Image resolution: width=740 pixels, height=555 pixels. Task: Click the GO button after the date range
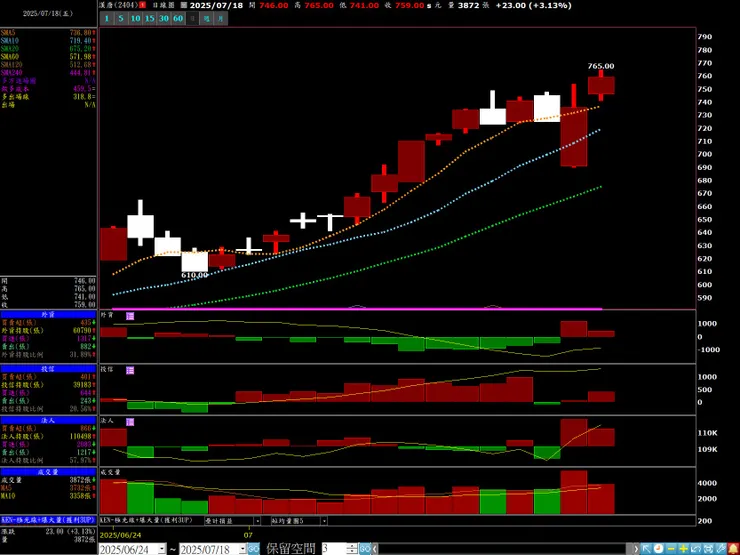tap(254, 549)
